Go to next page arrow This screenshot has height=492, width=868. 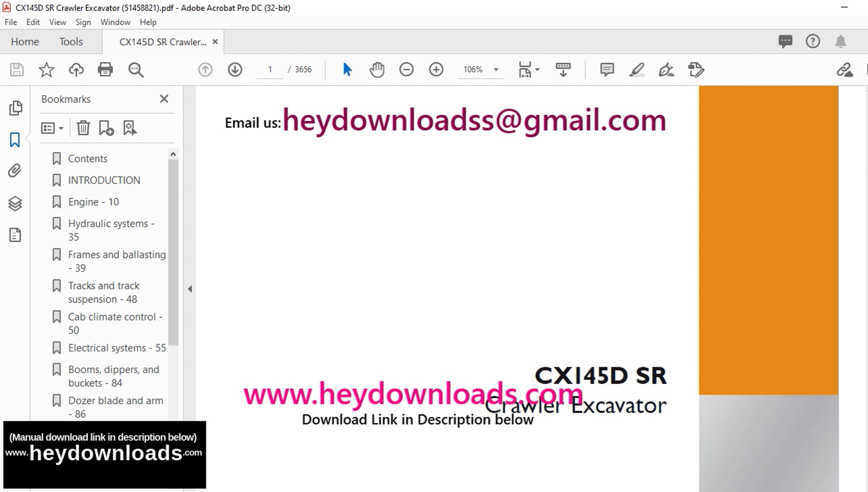[235, 69]
